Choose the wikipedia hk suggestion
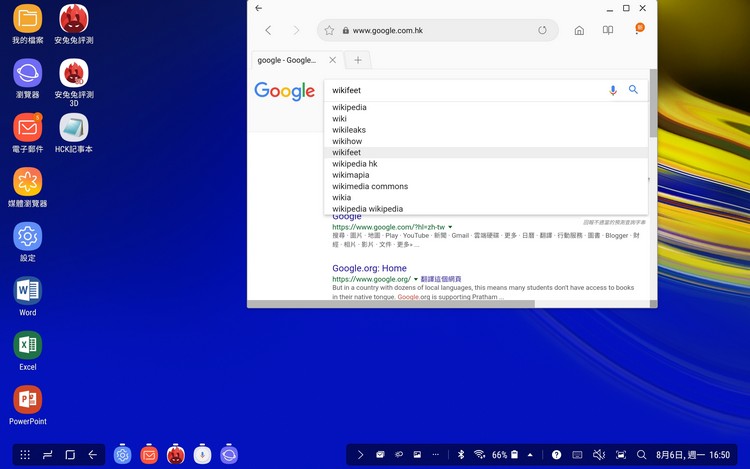Viewport: 750px width, 469px height. tap(486, 164)
